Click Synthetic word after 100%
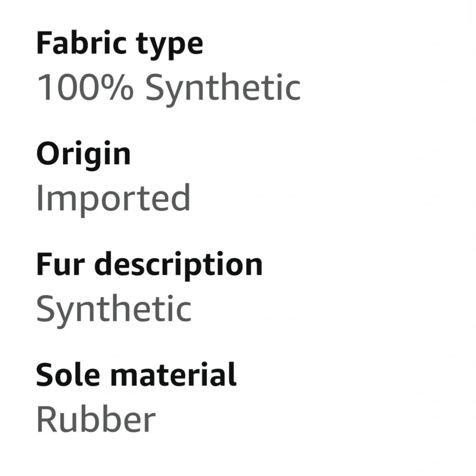This screenshot has width=476, height=476. coord(223,89)
